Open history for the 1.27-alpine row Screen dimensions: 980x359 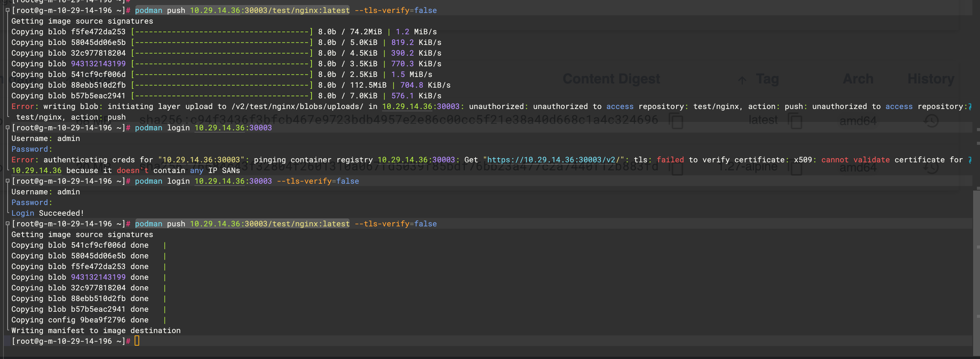[x=931, y=168]
